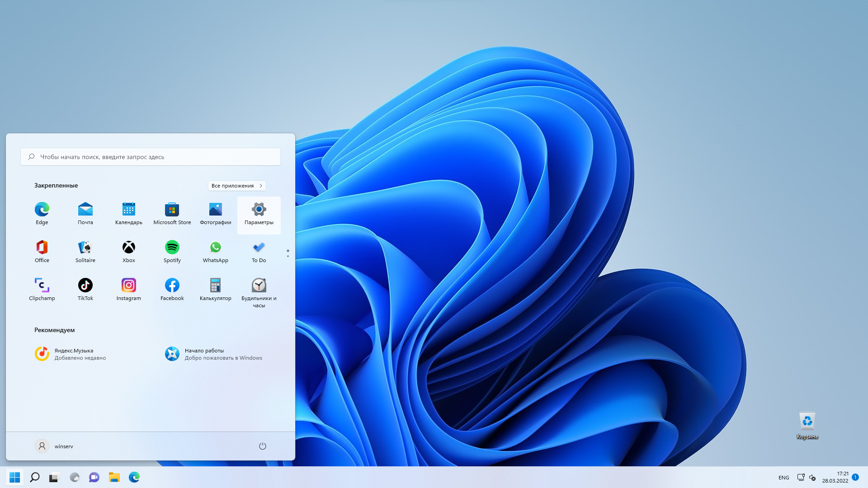The width and height of the screenshot is (868, 488).
Task: Expand all pinned applications list
Action: coord(237,185)
